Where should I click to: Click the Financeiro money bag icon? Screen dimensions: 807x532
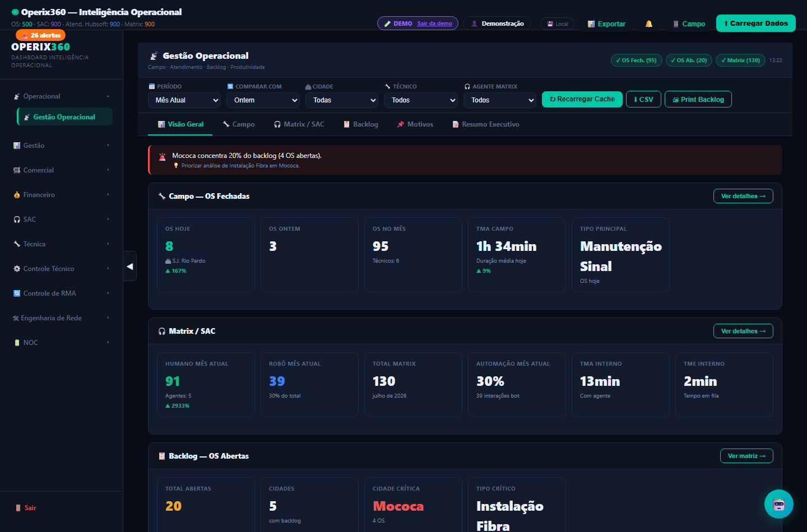point(17,195)
